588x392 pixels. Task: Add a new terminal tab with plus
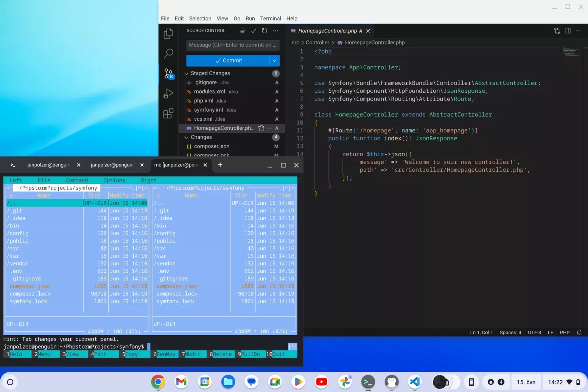(220, 165)
